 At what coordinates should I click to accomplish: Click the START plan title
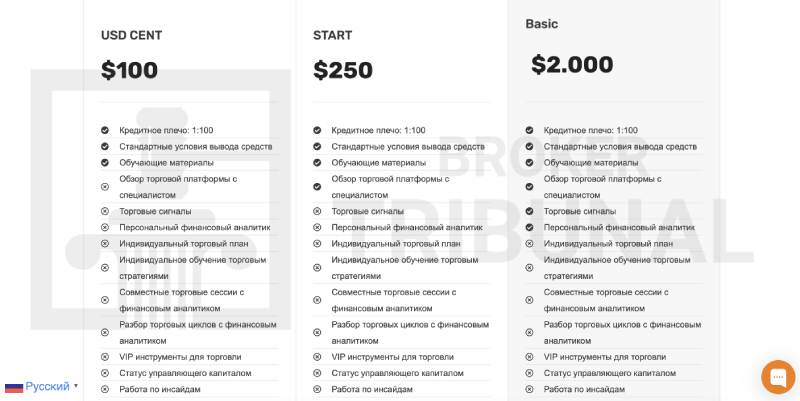tap(333, 35)
